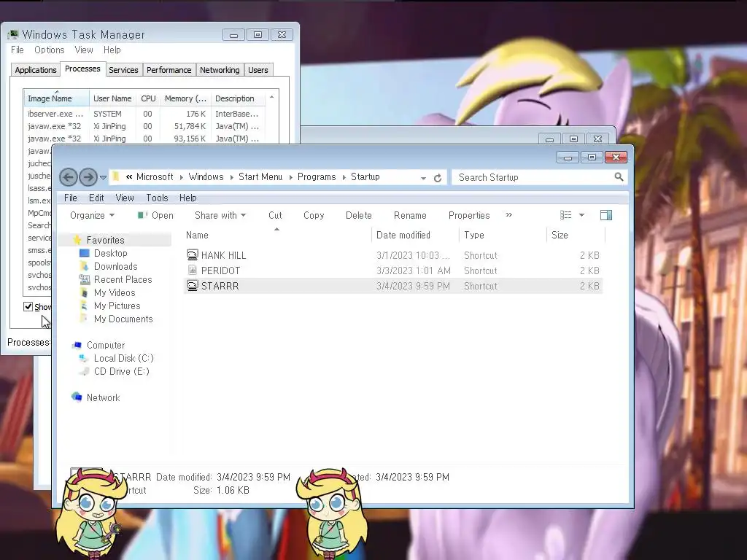Expand the Share with dropdown
This screenshot has height=560, width=747.
(x=220, y=215)
